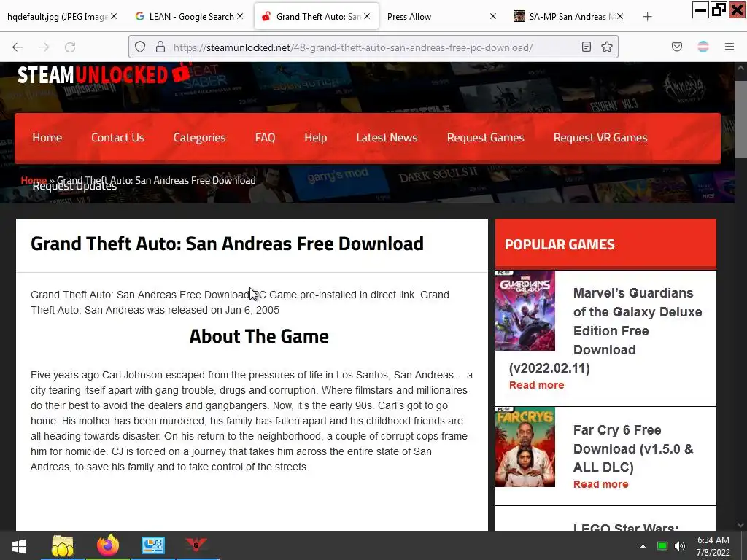Open the Help menu item
The width and height of the screenshot is (747, 560).
[315, 138]
